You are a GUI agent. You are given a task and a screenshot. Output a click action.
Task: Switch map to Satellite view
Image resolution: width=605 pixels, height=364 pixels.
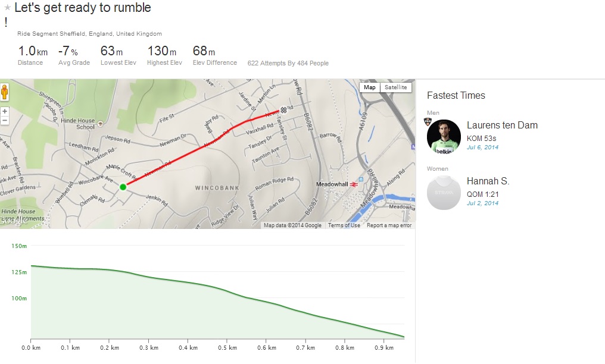pos(395,87)
